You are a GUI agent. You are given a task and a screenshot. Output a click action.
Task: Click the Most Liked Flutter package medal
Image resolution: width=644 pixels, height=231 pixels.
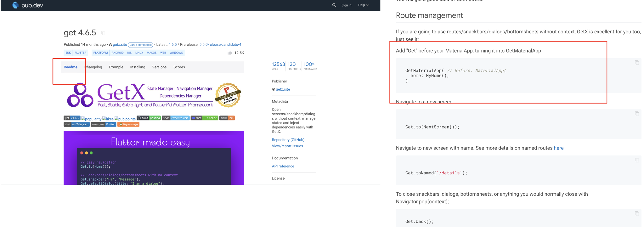(228, 95)
